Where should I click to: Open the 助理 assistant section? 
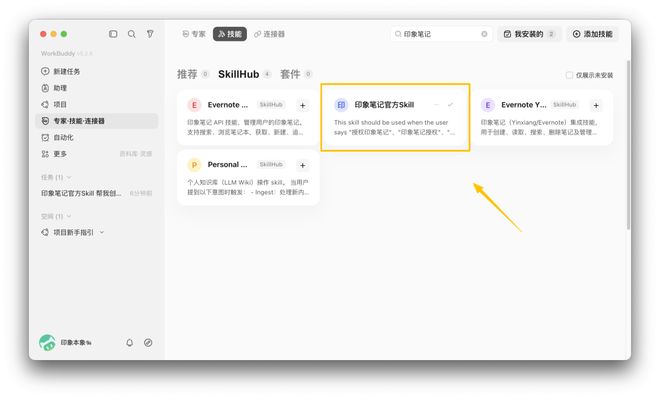pos(54,88)
